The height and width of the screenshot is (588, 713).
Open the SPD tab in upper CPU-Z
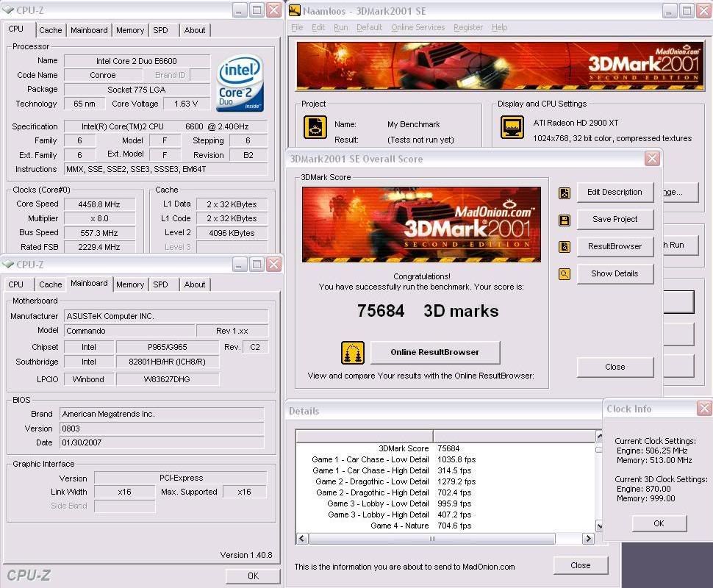click(160, 30)
